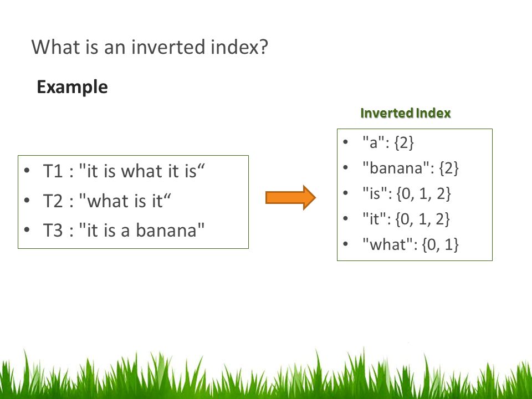This screenshot has width=532, height=399.
Task: Click the bullet before the "banana" entry
Action: [x=345, y=167]
